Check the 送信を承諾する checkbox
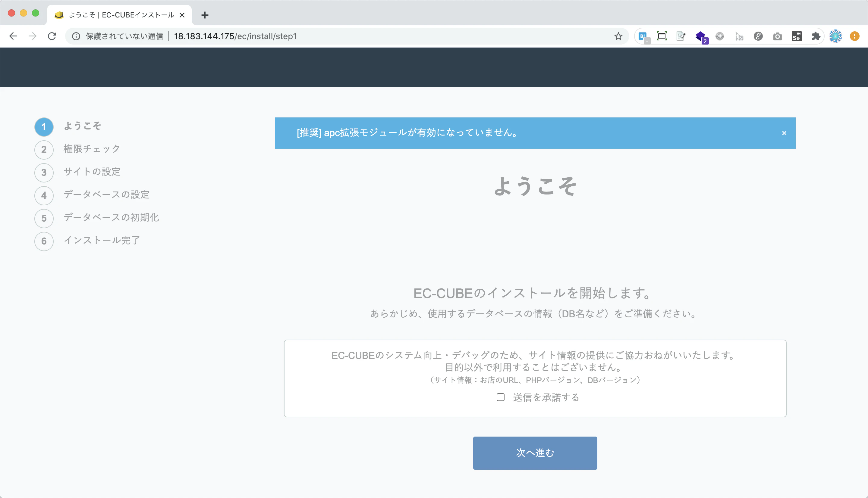Screen dimensions: 868x498 click(x=500, y=397)
